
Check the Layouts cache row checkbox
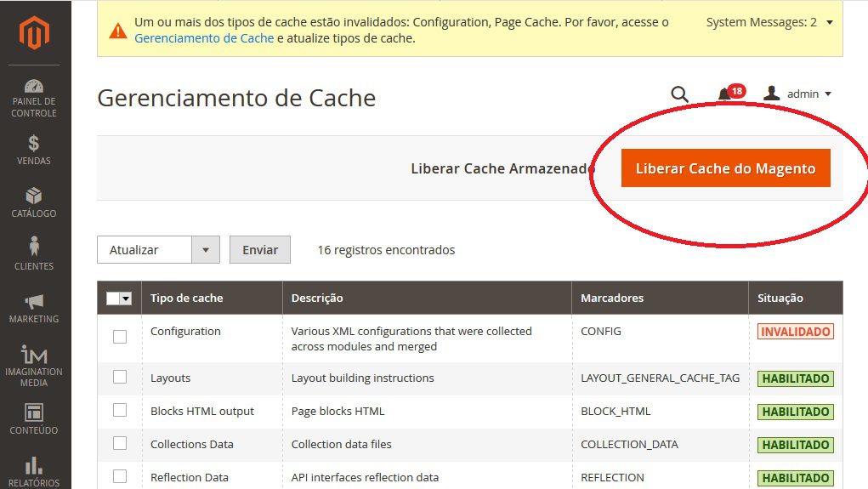(120, 377)
